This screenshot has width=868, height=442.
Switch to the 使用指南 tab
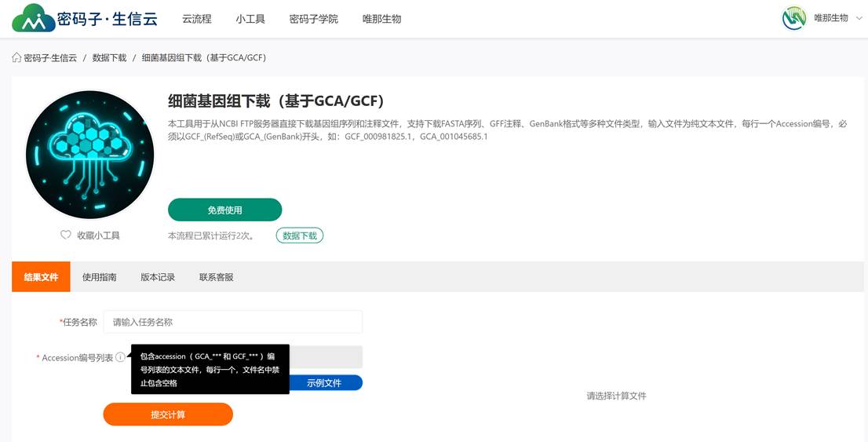pos(100,277)
